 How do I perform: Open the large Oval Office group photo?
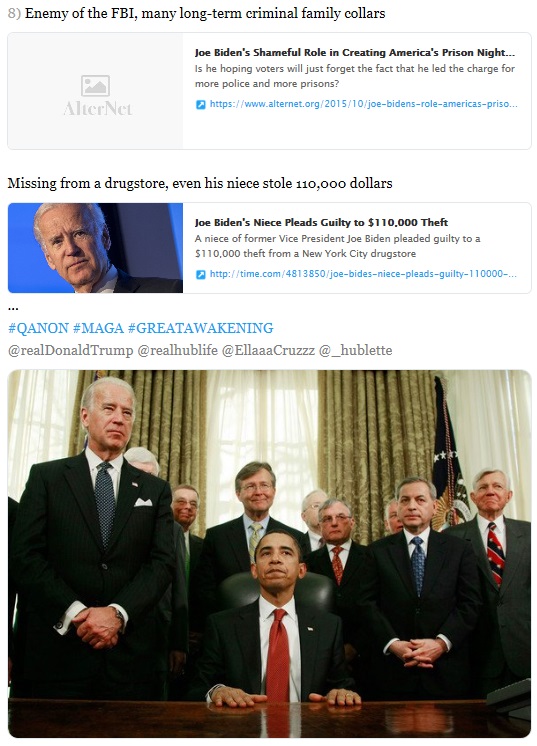tap(269, 554)
